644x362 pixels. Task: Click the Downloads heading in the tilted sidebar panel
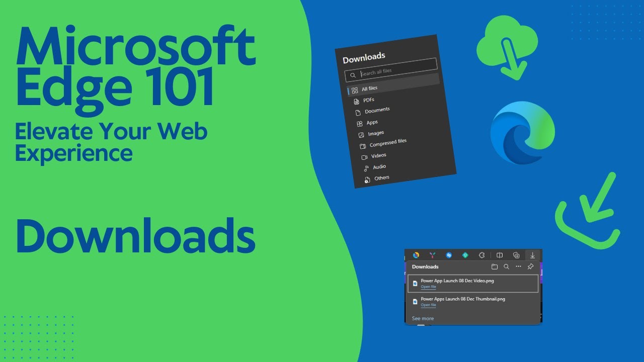[364, 58]
